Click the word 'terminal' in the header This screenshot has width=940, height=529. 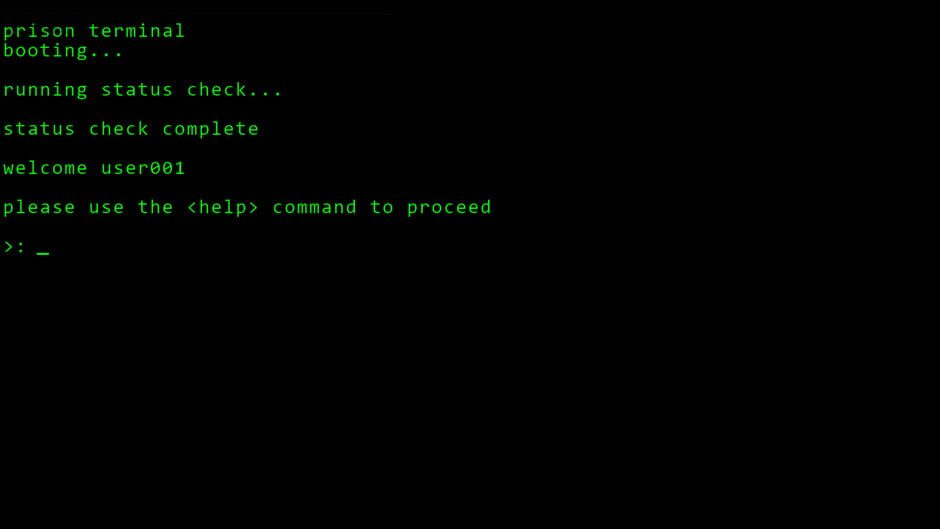137,31
